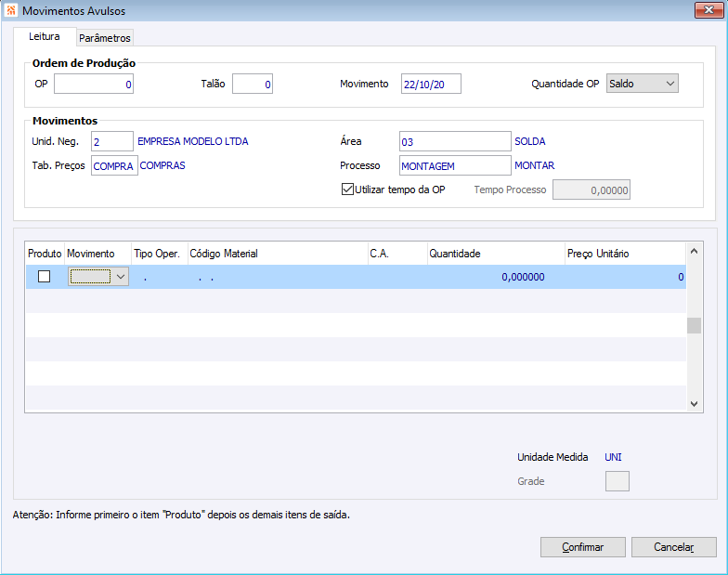The height and width of the screenshot is (575, 728).
Task: Uncheck Utilizar tempo da OP checkbox
Action: [347, 189]
